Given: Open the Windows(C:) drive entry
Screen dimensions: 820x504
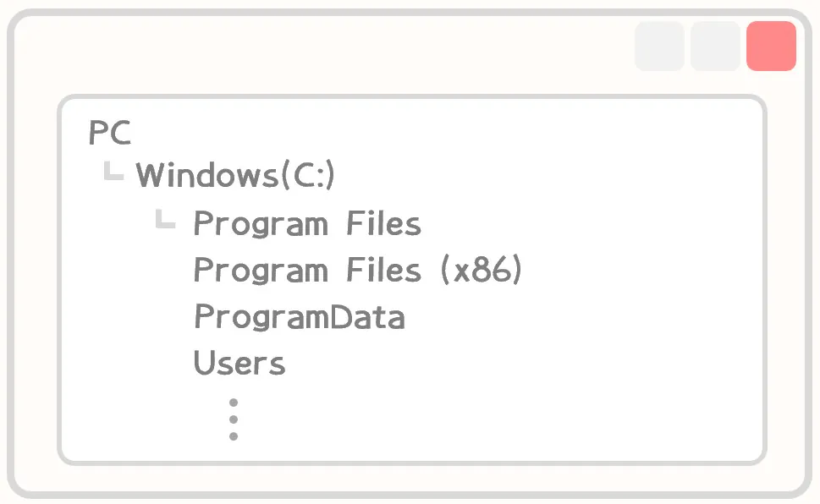Looking at the screenshot, I should click(234, 175).
